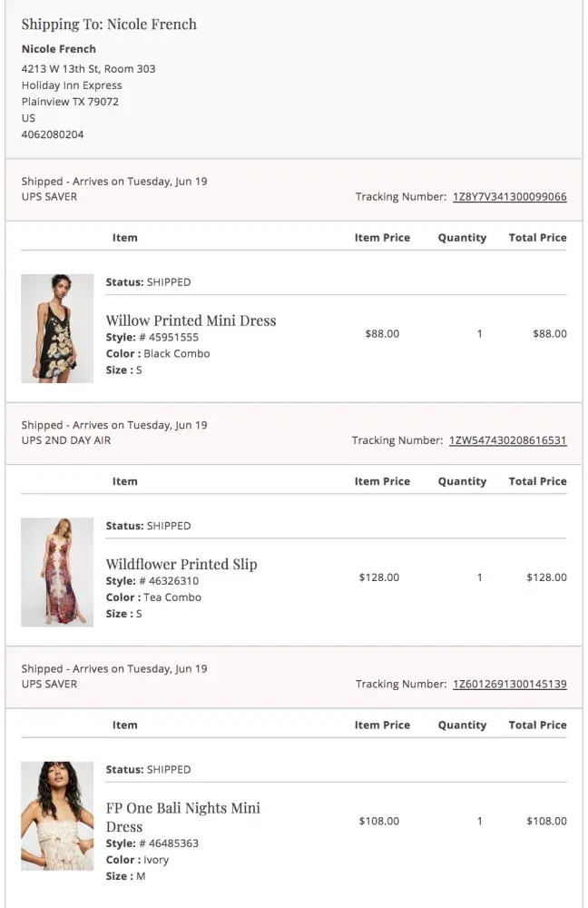Viewport: 588px width, 908px height.
Task: Click the Holiday Inn Express address line
Action: [x=72, y=85]
